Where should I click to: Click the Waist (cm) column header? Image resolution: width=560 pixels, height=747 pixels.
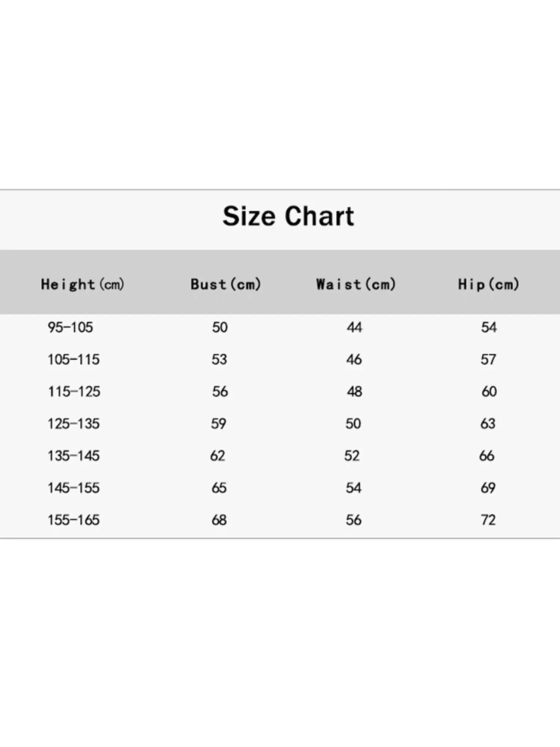click(355, 284)
